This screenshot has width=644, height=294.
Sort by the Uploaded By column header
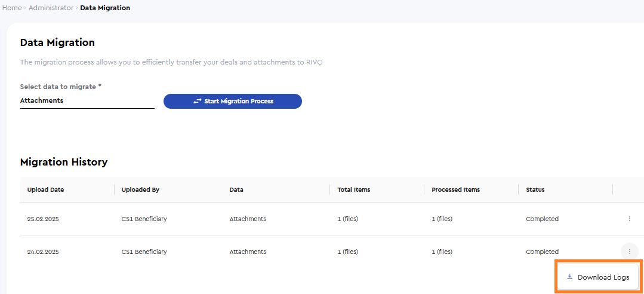140,189
